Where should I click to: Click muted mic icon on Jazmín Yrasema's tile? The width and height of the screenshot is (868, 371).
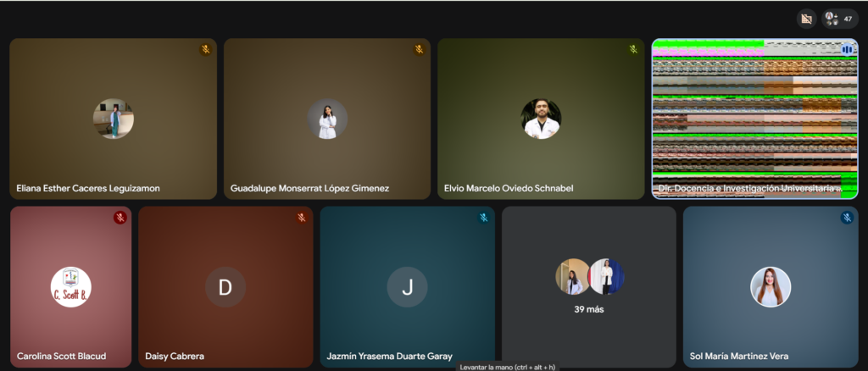[483, 218]
